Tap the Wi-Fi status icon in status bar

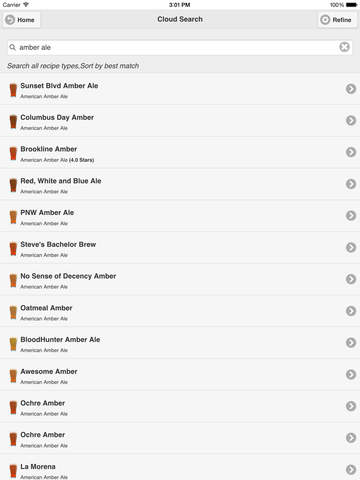(x=26, y=5)
